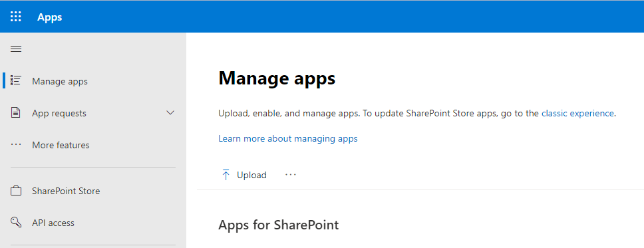Click the API access key icon

click(16, 223)
